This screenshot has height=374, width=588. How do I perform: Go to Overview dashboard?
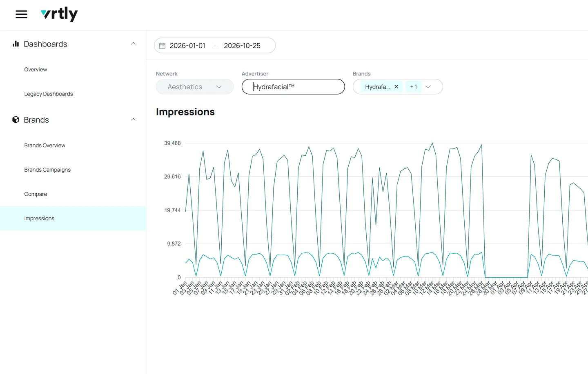pyautogui.click(x=36, y=69)
